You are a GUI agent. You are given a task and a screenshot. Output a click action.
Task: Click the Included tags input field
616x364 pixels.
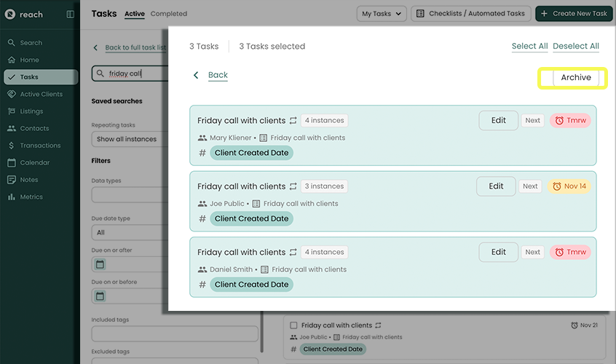(x=174, y=333)
